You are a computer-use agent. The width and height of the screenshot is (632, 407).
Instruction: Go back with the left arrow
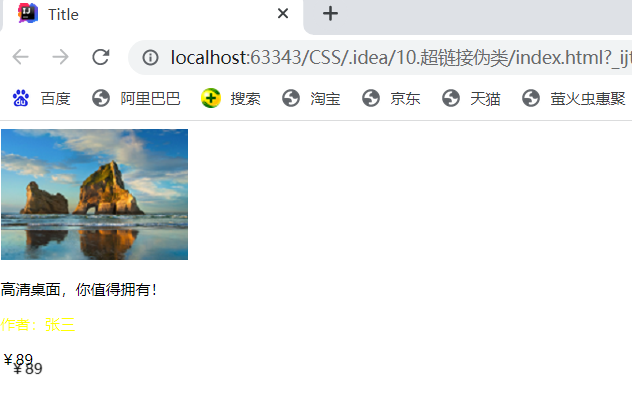20,57
